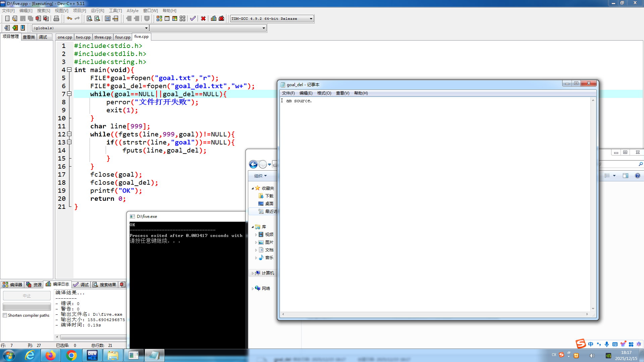
Task: Open the TDM-GCC compiler selection dropdown
Action: [311, 19]
